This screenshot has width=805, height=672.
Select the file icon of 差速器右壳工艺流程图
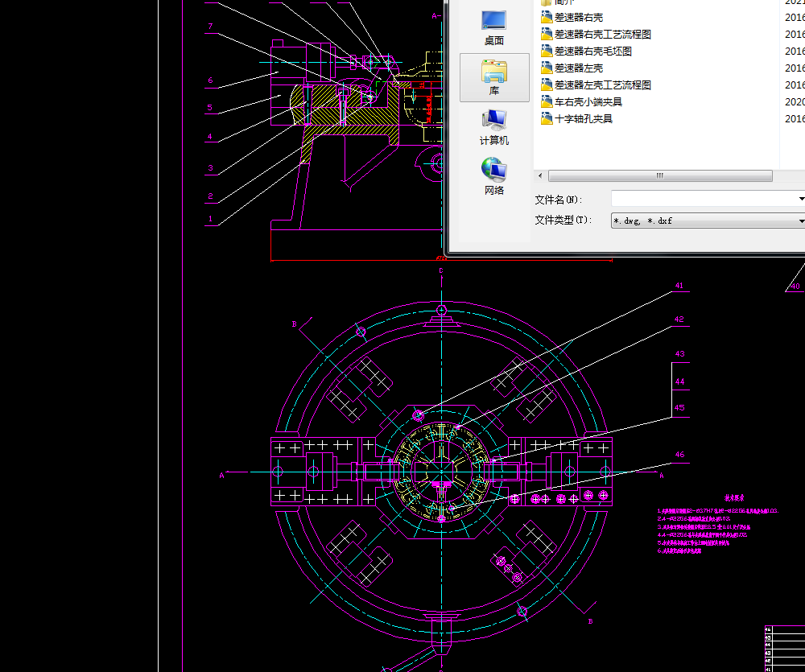pyautogui.click(x=547, y=34)
